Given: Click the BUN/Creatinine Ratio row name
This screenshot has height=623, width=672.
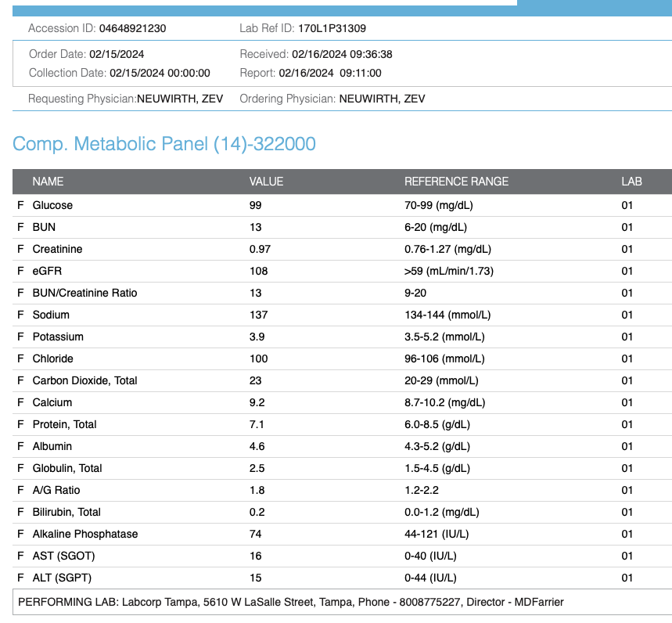Looking at the screenshot, I should click(84, 293).
